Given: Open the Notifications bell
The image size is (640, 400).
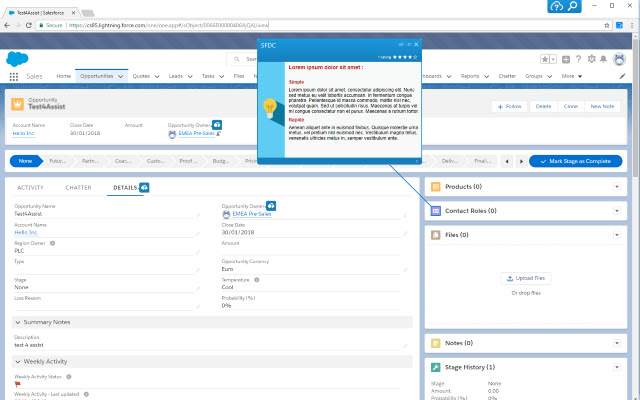Looking at the screenshot, I should pos(604,59).
